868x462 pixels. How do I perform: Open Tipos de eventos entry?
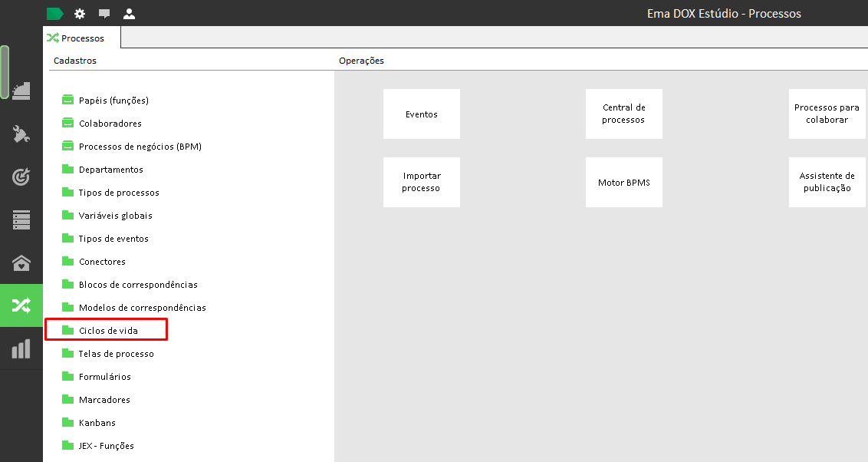click(x=113, y=239)
